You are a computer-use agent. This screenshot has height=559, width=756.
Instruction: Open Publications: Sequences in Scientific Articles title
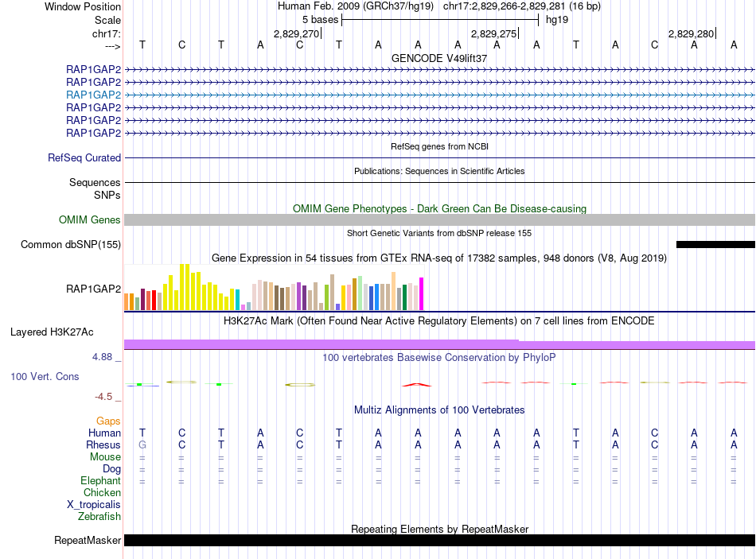(439, 171)
